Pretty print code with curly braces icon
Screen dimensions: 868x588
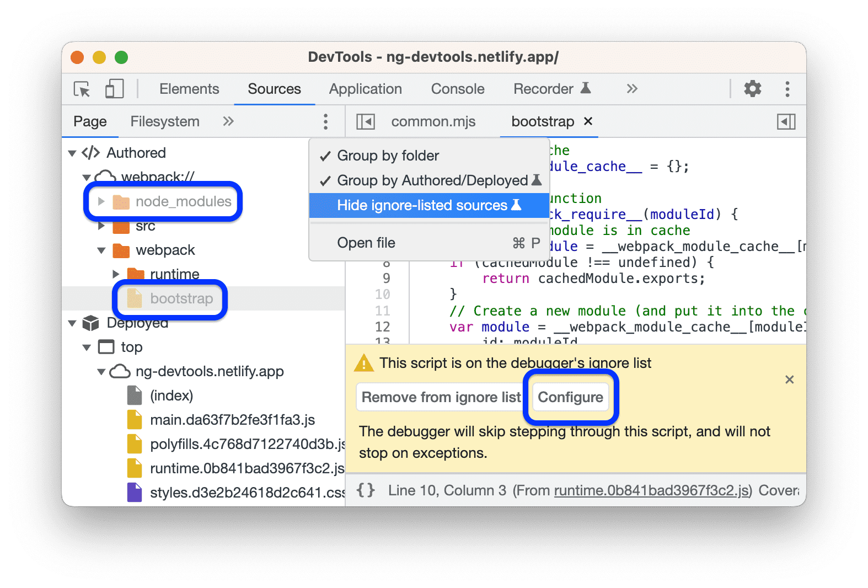366,490
